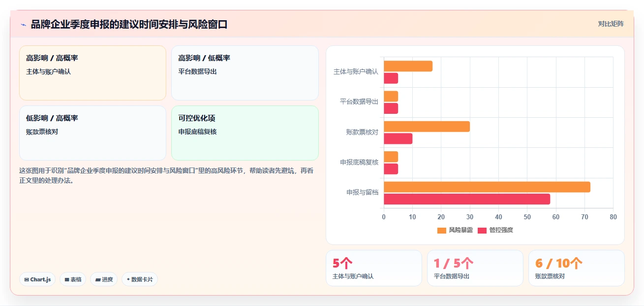The width and height of the screenshot is (644, 306).
Task: Click the orange 风险暴露 legend swatch
Action: [441, 230]
